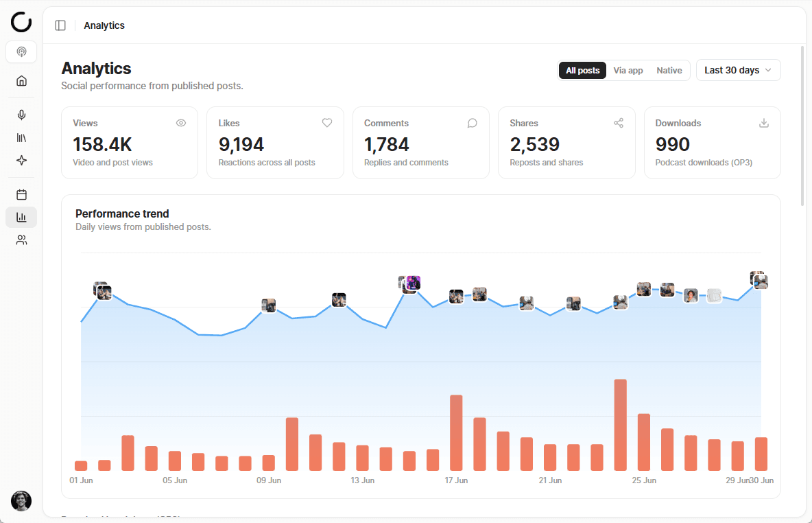Click the Performance trend heading
The image size is (812, 523).
pyautogui.click(x=122, y=213)
